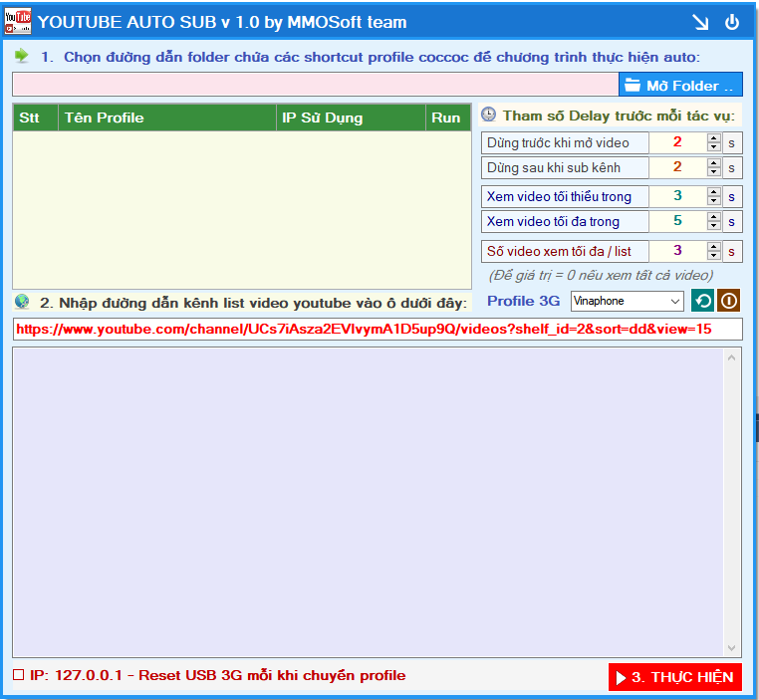The image size is (759, 700).
Task: Click the YouTube channel URL input field
Action: [377, 329]
